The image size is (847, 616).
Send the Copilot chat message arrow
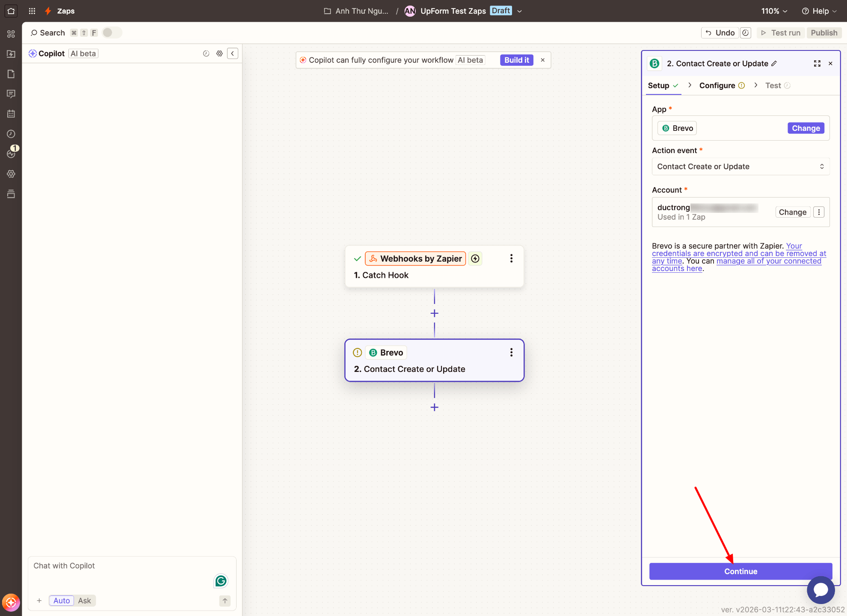pos(225,601)
